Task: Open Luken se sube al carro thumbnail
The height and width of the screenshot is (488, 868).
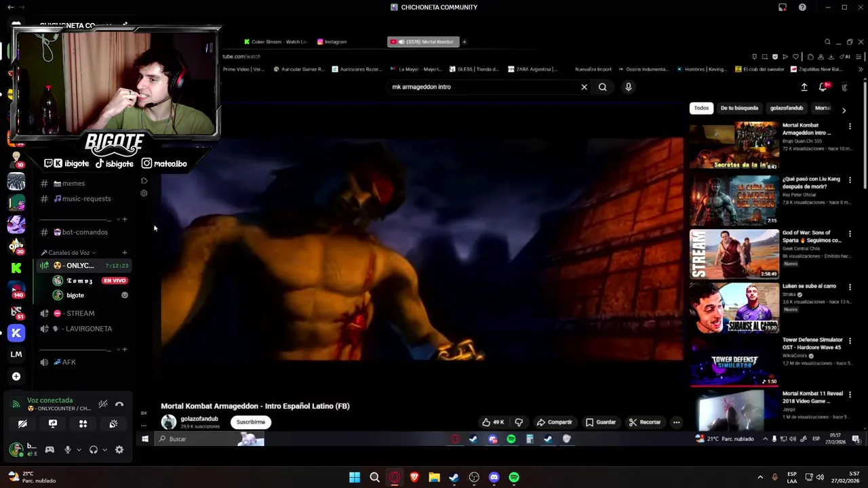Action: pyautogui.click(x=734, y=308)
